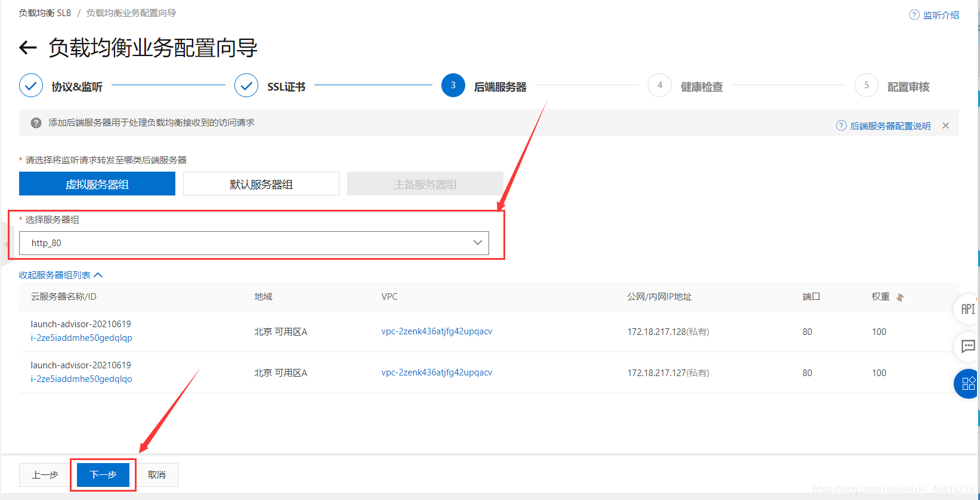Go to the SSL证书 step checkmark

click(x=246, y=86)
